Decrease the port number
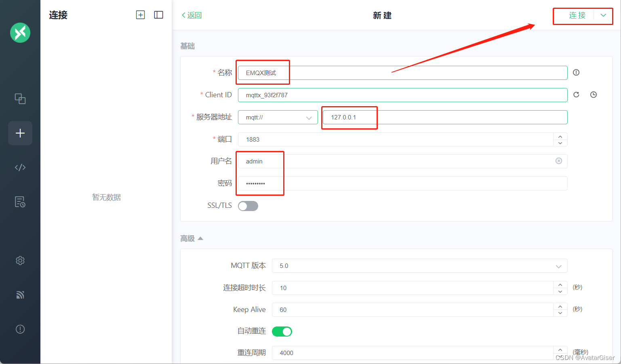The height and width of the screenshot is (364, 621). [560, 143]
